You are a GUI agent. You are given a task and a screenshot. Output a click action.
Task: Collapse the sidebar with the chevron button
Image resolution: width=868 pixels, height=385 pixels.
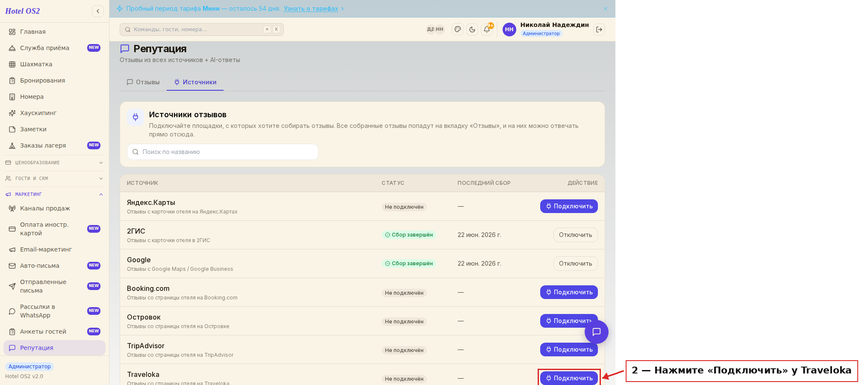pyautogui.click(x=98, y=11)
